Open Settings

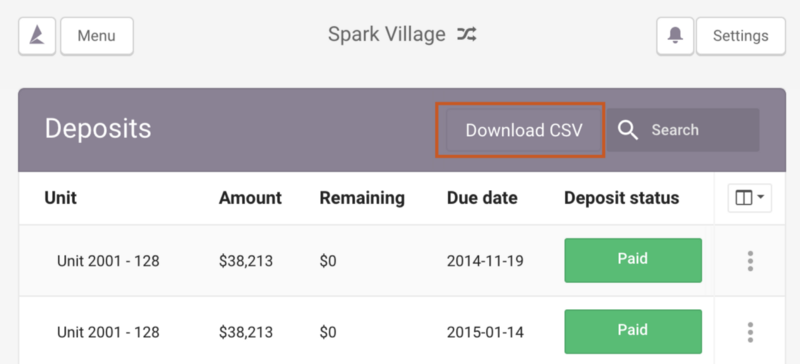pos(741,36)
